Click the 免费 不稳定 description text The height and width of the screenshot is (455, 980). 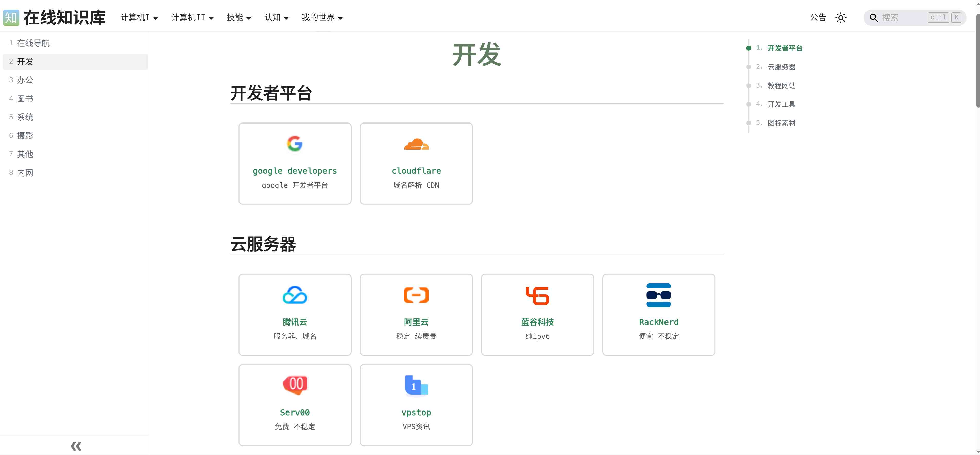295,427
